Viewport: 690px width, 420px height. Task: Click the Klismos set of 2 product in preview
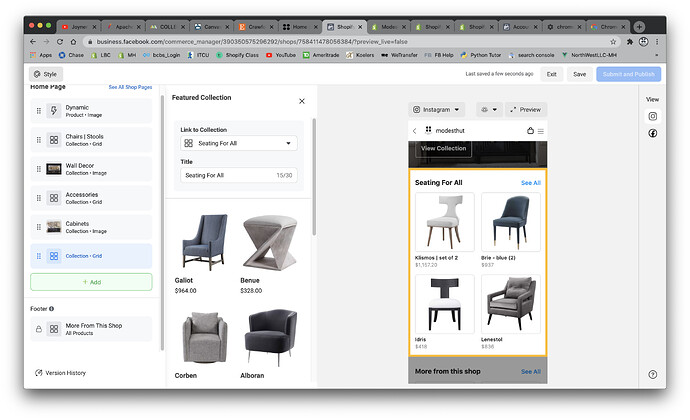pyautogui.click(x=444, y=222)
